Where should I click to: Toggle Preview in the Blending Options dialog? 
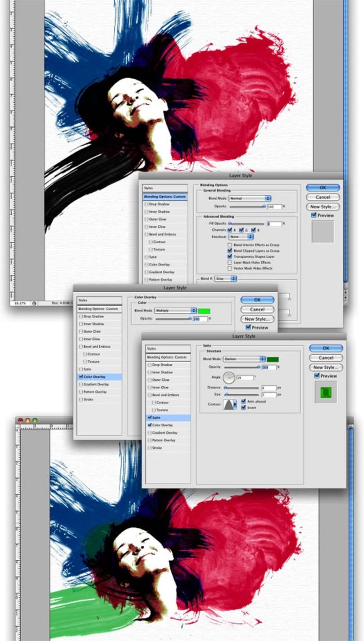point(314,215)
